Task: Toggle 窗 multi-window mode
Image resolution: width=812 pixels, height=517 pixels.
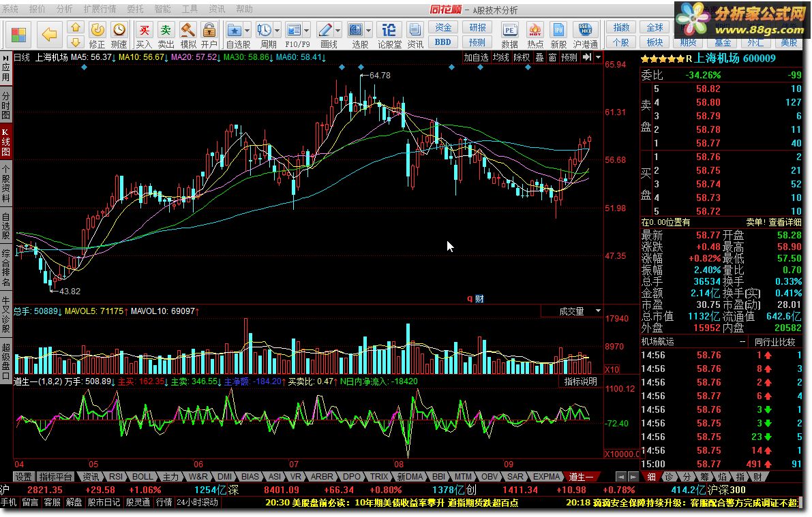Action: 552,57
